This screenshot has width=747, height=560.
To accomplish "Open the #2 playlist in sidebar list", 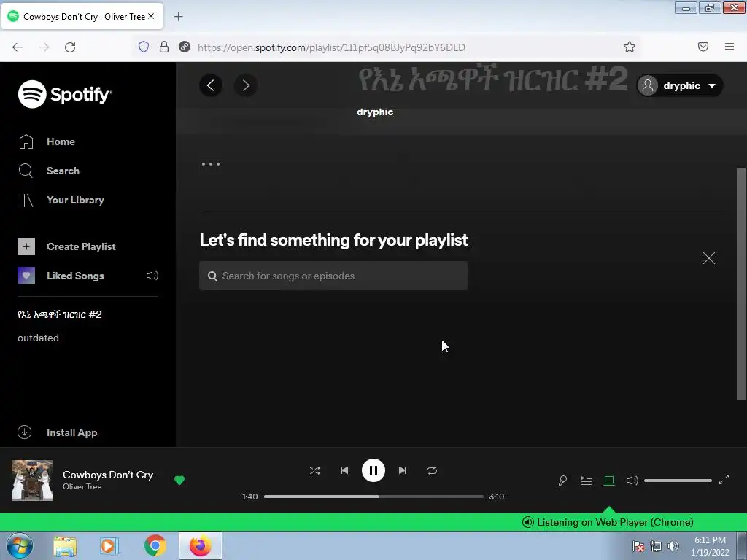I will (x=60, y=314).
